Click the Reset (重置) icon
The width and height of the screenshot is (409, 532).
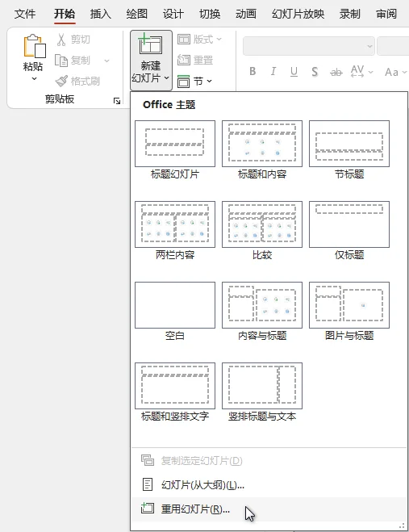point(184,60)
